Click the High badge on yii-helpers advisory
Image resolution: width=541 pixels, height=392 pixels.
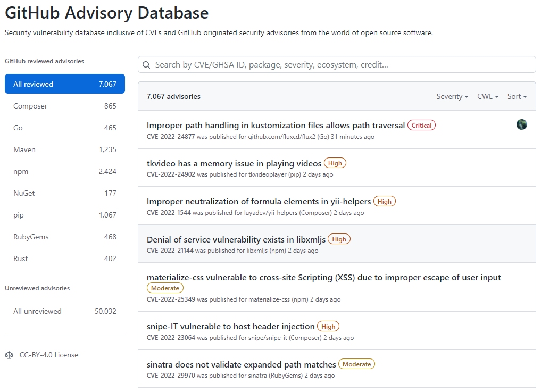(385, 201)
